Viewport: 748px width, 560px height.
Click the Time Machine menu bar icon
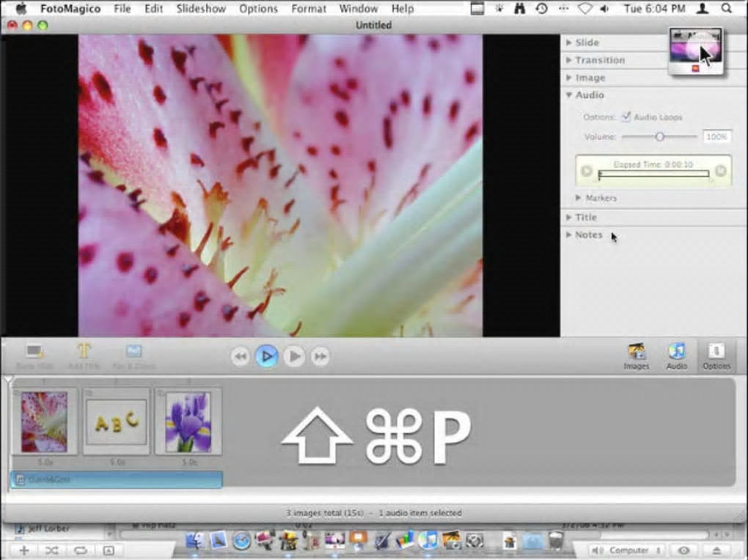[541, 9]
